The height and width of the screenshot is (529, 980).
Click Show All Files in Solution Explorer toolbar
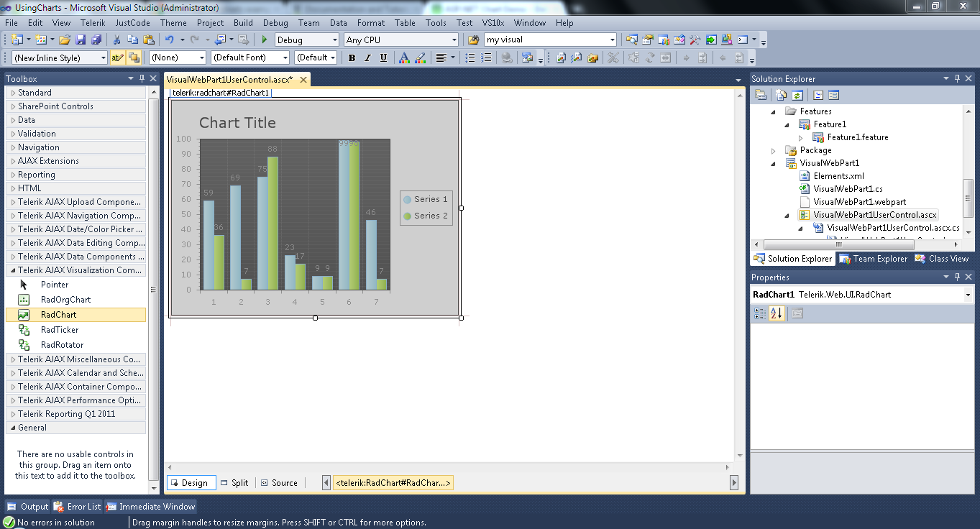(x=781, y=95)
